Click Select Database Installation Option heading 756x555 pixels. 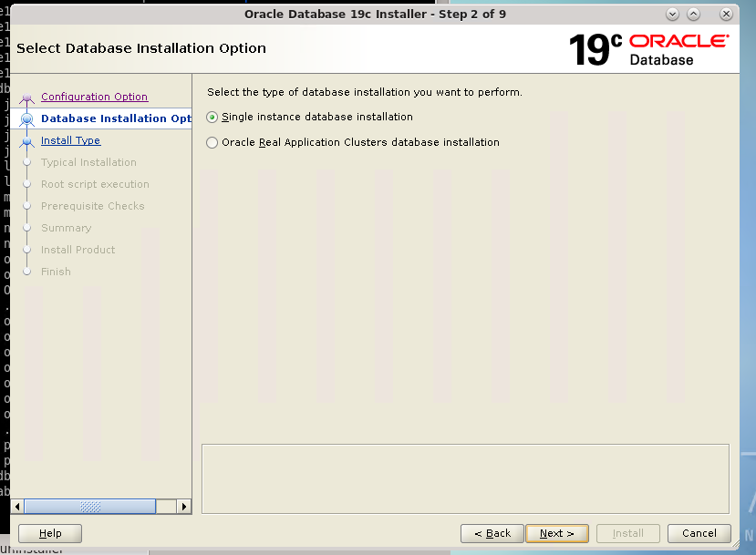pos(141,48)
